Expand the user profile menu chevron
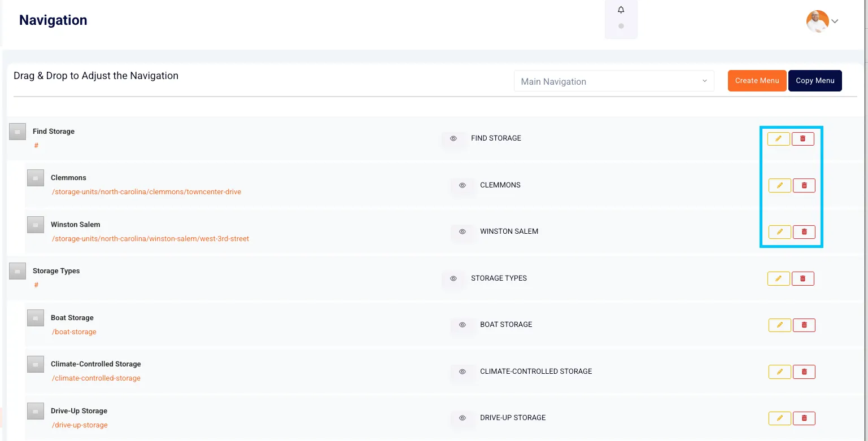Viewport: 868px width, 441px height. pos(835,21)
